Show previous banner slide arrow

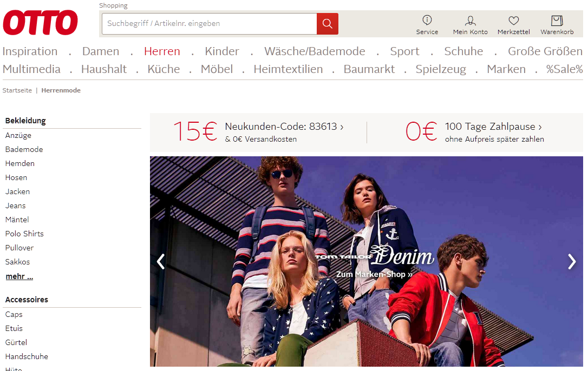click(x=161, y=262)
